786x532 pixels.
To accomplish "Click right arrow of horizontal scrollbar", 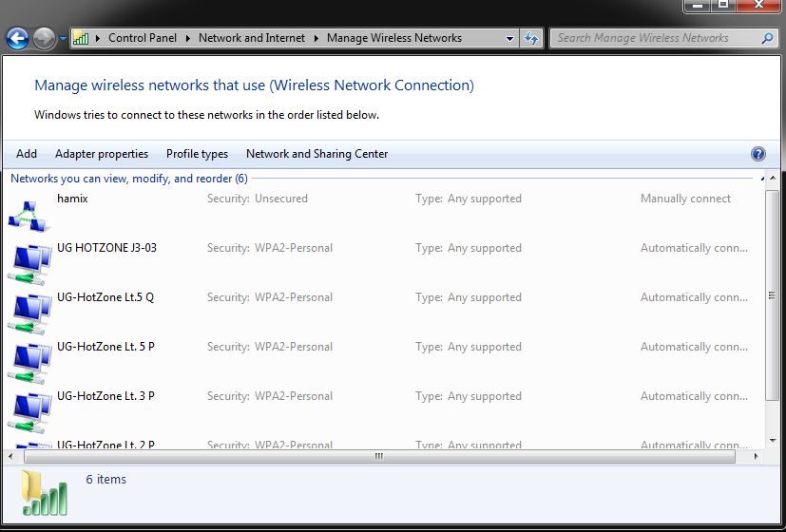I will pos(756,456).
